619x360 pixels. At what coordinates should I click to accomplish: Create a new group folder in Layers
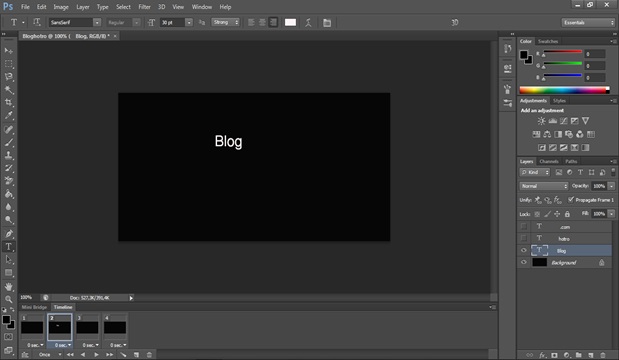[578, 355]
